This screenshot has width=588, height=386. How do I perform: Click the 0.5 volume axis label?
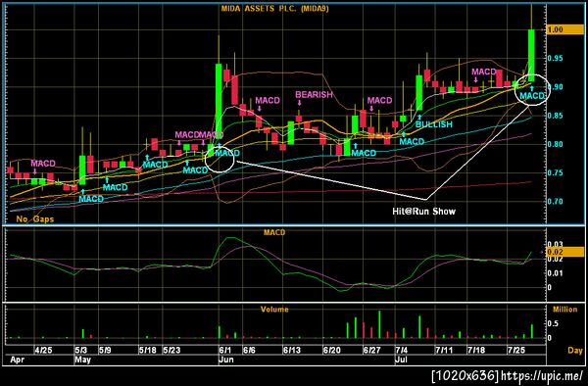tap(553, 324)
